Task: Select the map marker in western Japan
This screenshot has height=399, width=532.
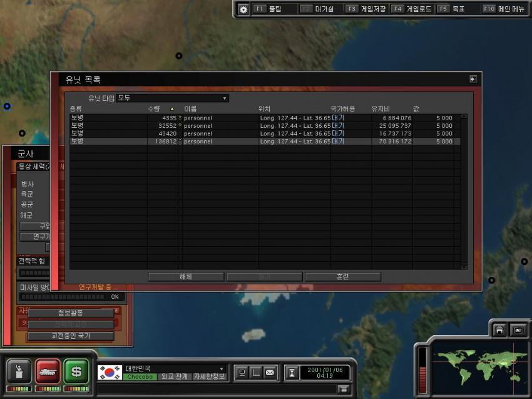Action: coord(491,280)
